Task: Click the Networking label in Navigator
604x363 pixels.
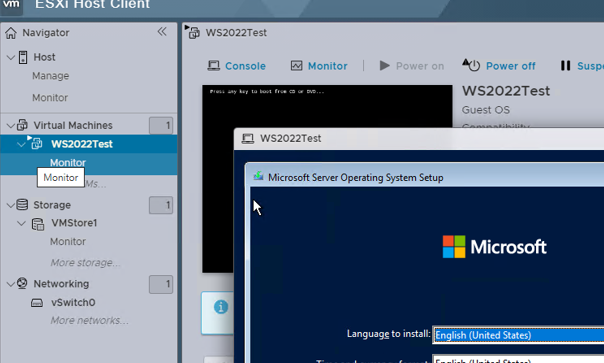Action: coord(61,284)
